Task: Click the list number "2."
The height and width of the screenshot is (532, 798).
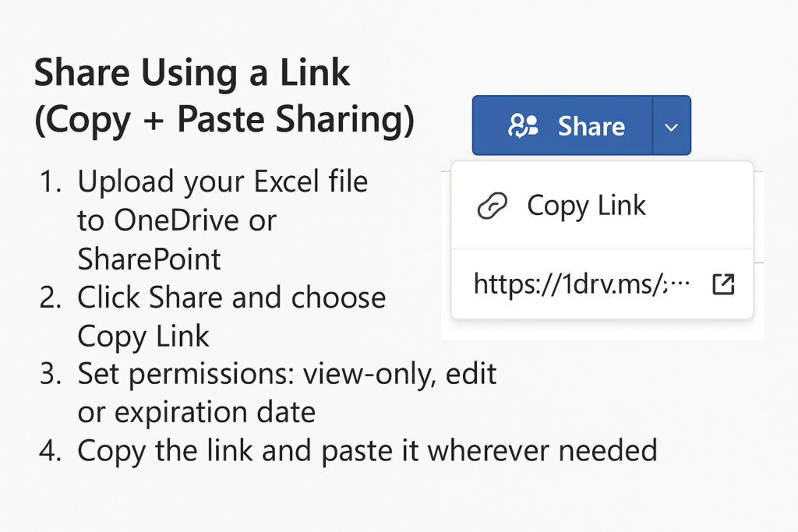Action: click(50, 298)
